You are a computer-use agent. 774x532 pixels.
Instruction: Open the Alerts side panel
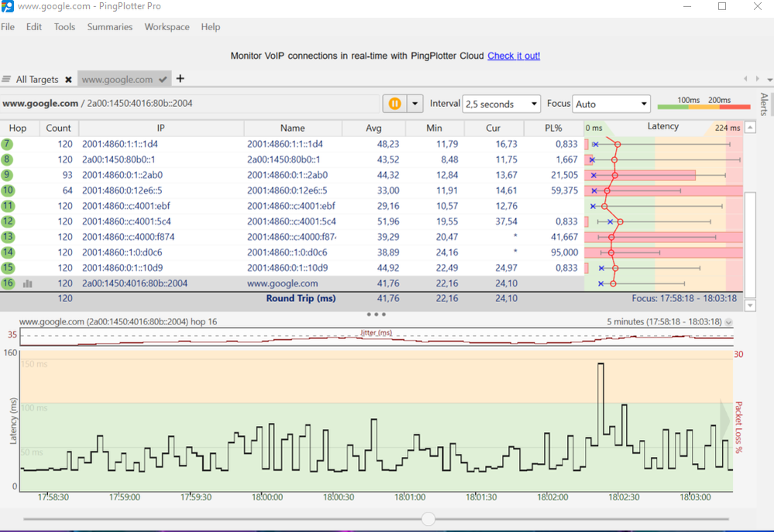point(764,105)
